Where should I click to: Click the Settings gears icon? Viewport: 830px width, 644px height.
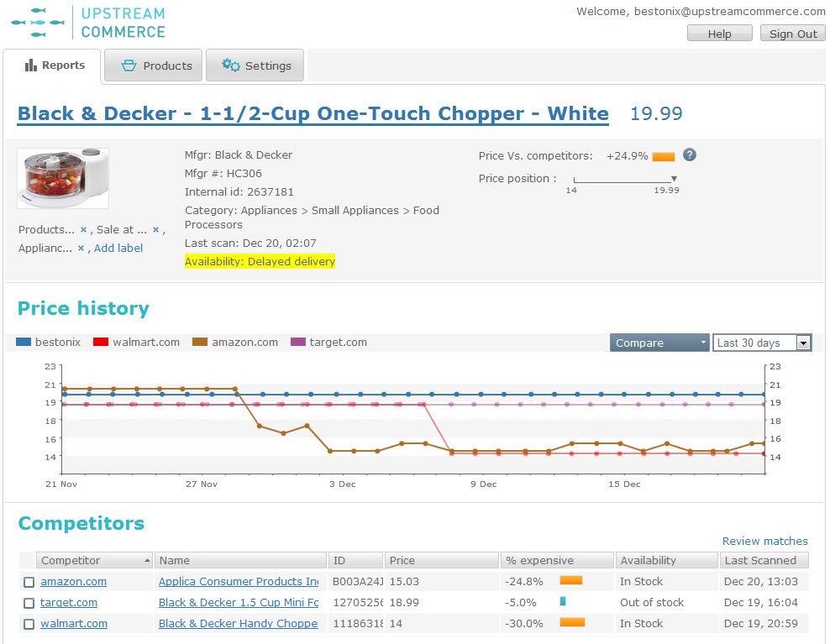(230, 65)
